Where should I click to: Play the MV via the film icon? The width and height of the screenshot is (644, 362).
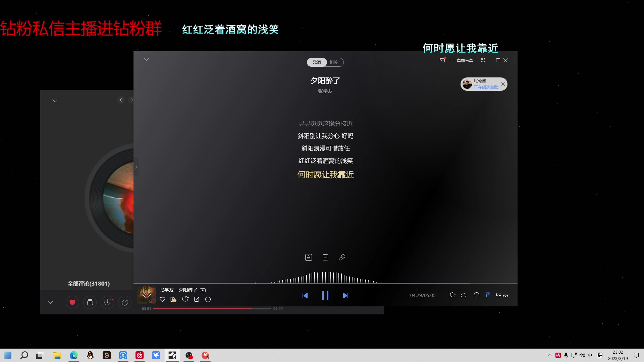tap(325, 257)
